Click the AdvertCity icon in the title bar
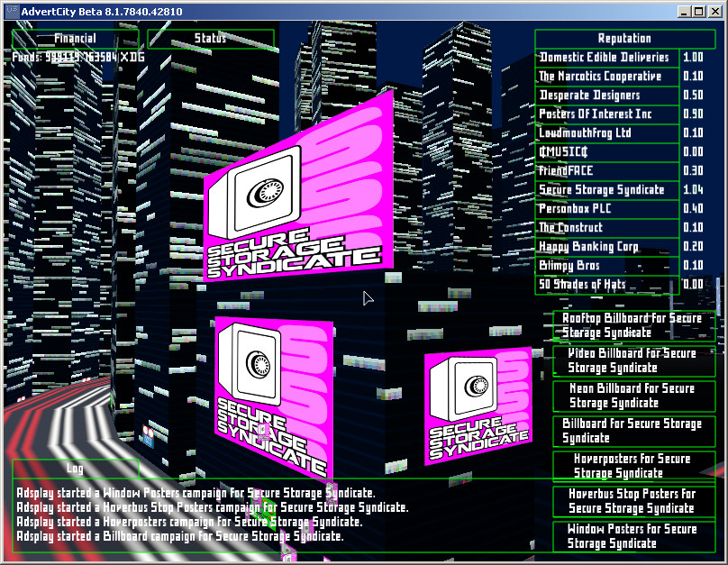Viewport: 728px width, 565px height. click(x=12, y=12)
